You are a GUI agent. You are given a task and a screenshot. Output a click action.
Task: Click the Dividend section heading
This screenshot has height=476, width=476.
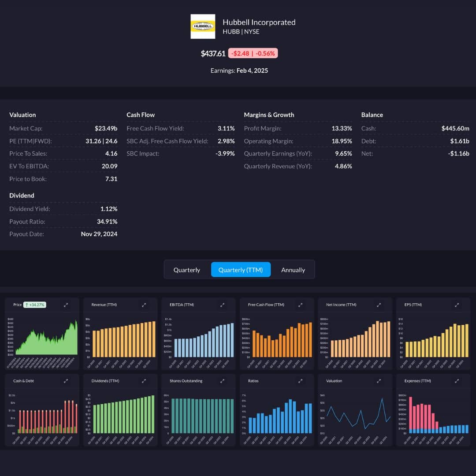(x=22, y=196)
